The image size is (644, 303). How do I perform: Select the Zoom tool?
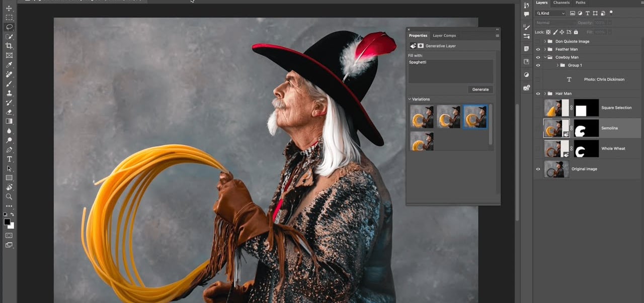[9, 196]
